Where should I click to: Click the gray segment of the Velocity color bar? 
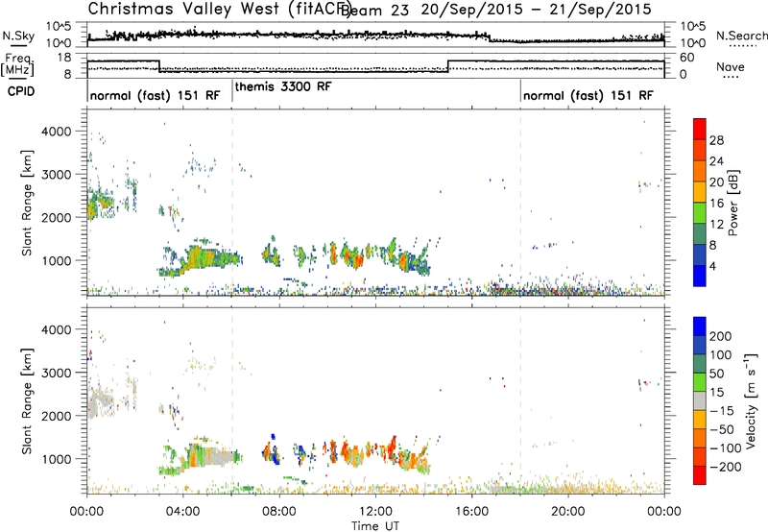[700, 401]
